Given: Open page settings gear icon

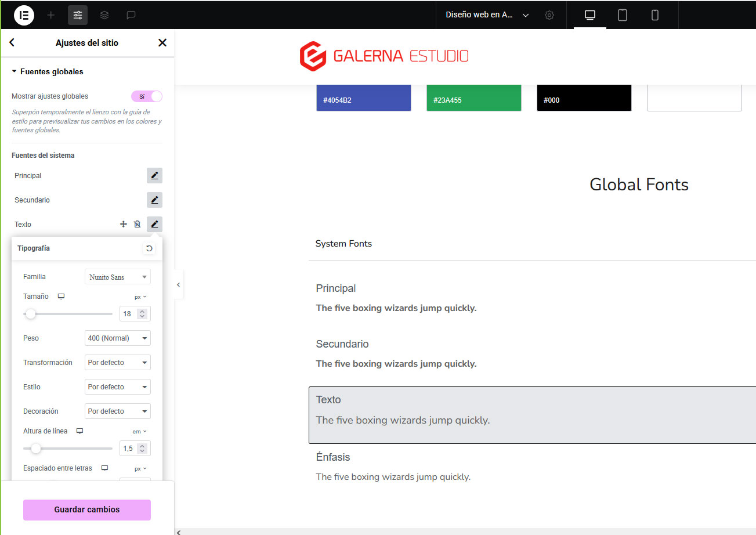Looking at the screenshot, I should coord(549,15).
